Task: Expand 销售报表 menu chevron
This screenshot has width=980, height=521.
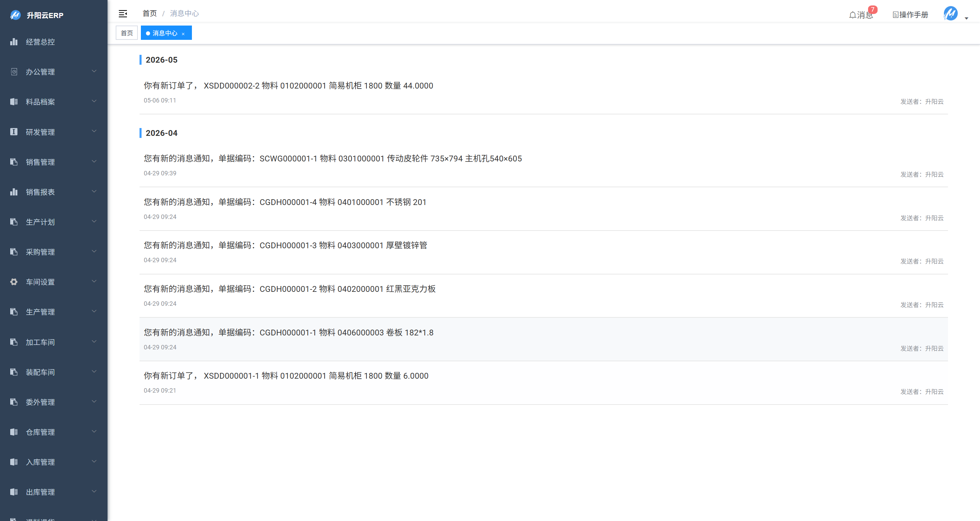Action: coord(94,192)
